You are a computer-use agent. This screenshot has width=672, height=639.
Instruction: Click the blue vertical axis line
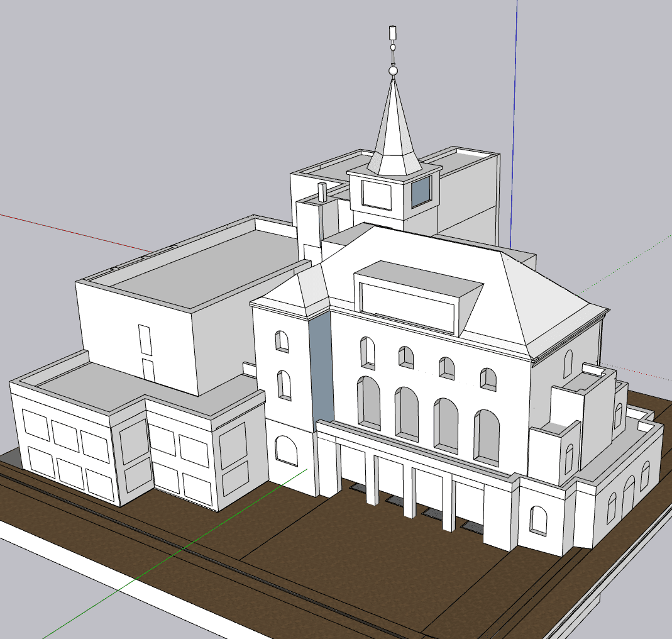[x=514, y=125]
